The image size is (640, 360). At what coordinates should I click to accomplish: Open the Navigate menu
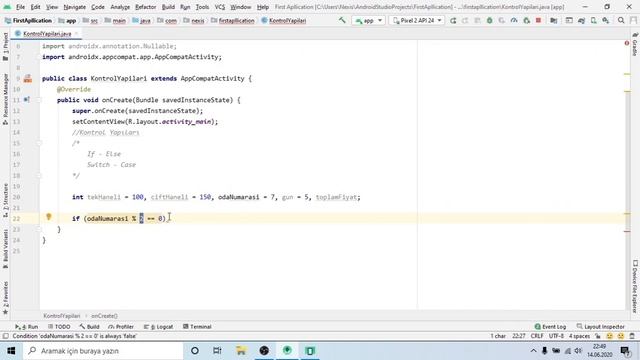75,7
